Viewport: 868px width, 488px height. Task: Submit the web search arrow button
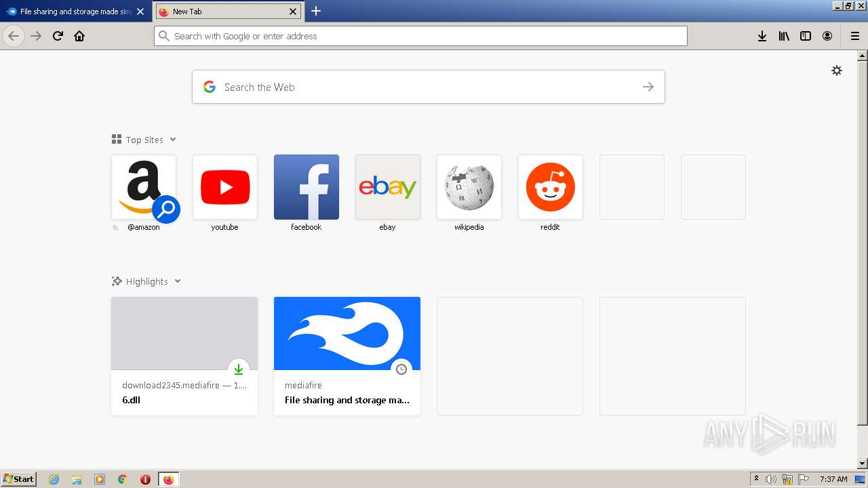tap(648, 87)
